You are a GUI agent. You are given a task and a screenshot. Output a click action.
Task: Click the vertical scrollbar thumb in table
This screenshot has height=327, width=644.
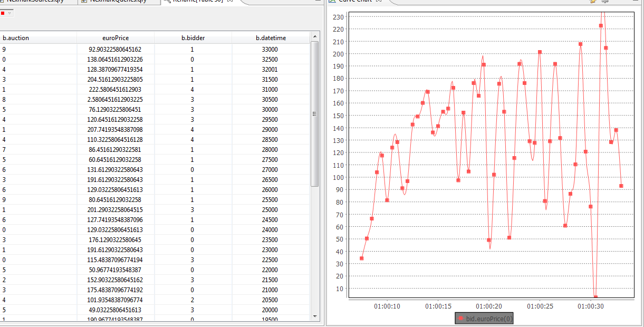315,113
